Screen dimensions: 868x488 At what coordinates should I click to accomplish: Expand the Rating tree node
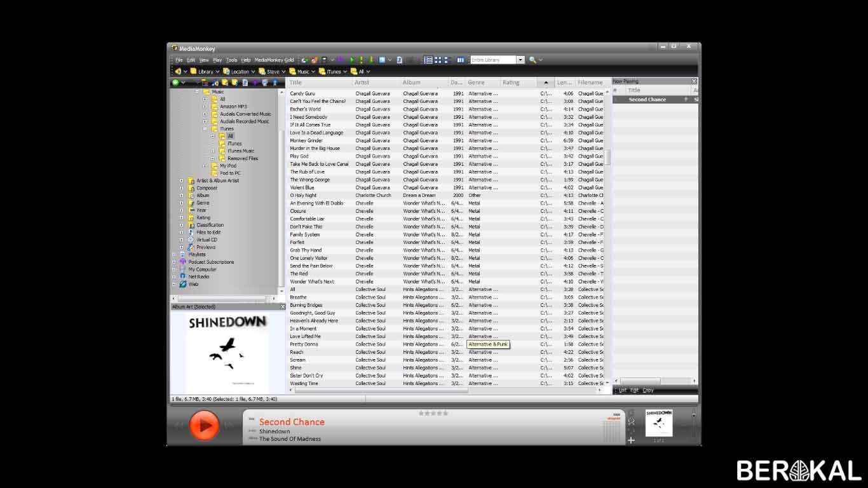tap(181, 218)
